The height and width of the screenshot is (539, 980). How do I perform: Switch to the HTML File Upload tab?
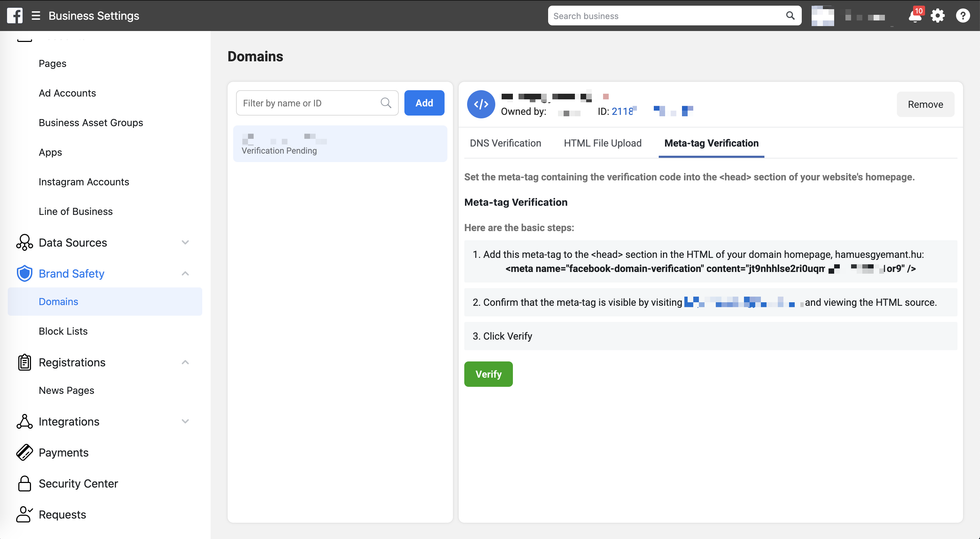click(x=602, y=143)
